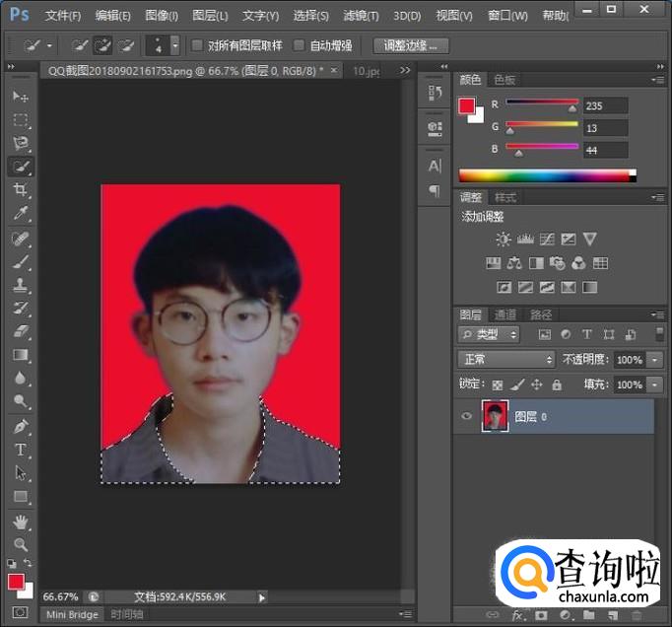This screenshot has width=672, height=627.
Task: Select the Zoom tool
Action: point(21,544)
